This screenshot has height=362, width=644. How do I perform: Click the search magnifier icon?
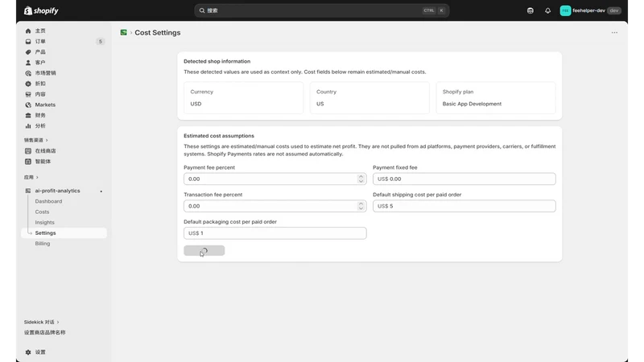pos(202,10)
